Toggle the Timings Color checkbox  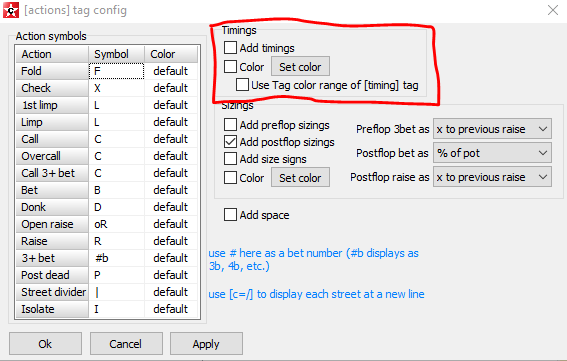coord(230,67)
